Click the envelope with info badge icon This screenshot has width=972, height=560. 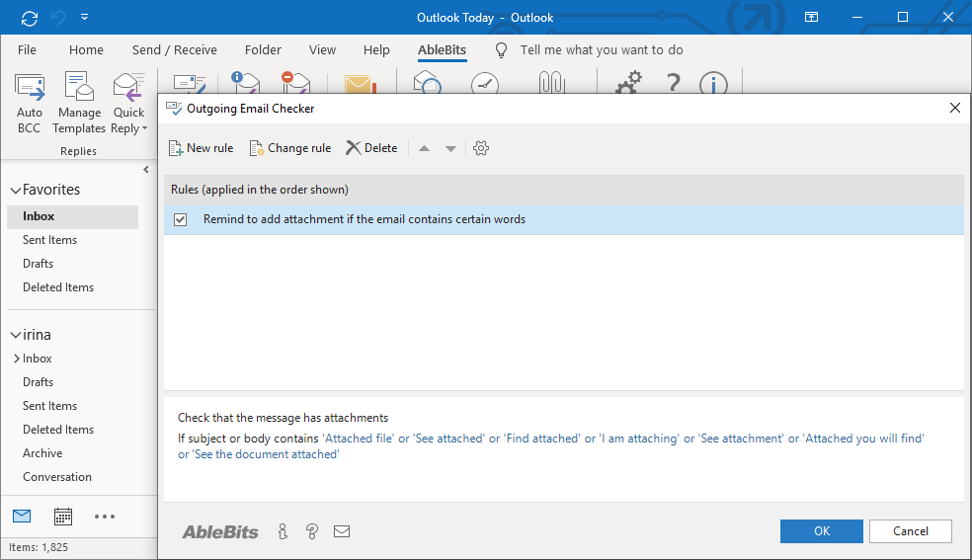point(246,82)
